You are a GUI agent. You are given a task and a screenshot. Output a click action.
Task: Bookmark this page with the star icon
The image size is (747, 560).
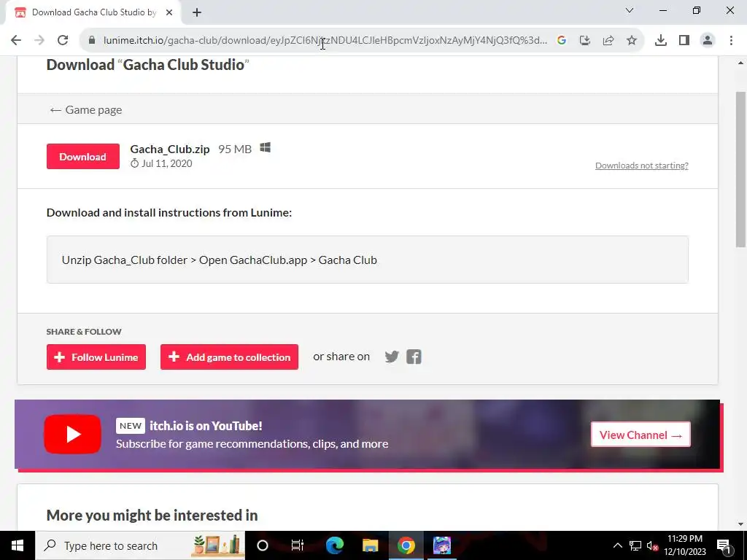point(632,40)
